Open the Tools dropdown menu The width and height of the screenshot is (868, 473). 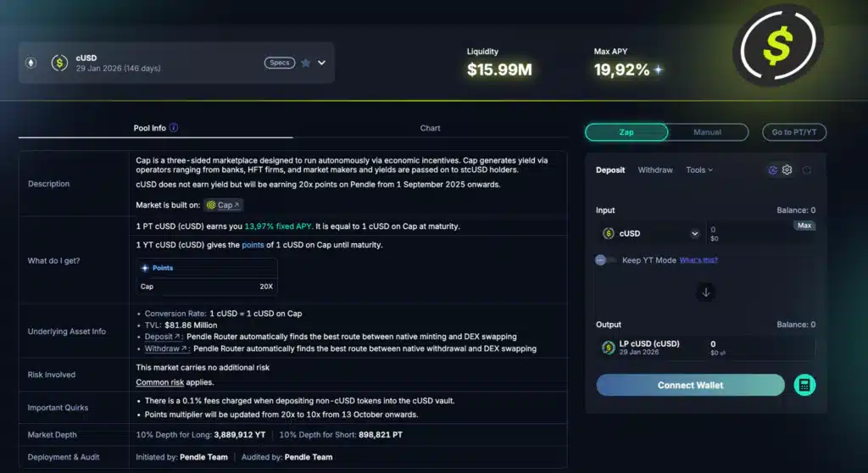click(698, 170)
